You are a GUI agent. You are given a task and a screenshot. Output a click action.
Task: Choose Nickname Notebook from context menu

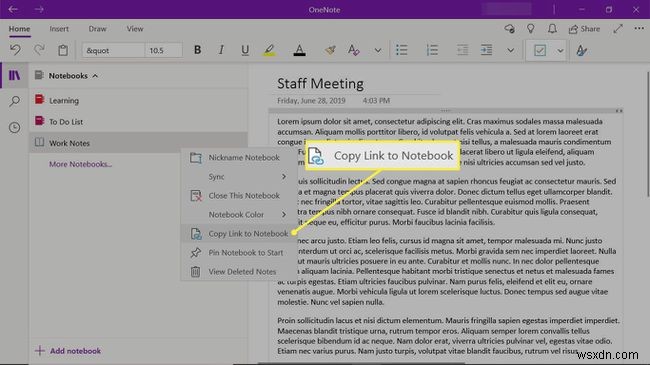(x=239, y=158)
